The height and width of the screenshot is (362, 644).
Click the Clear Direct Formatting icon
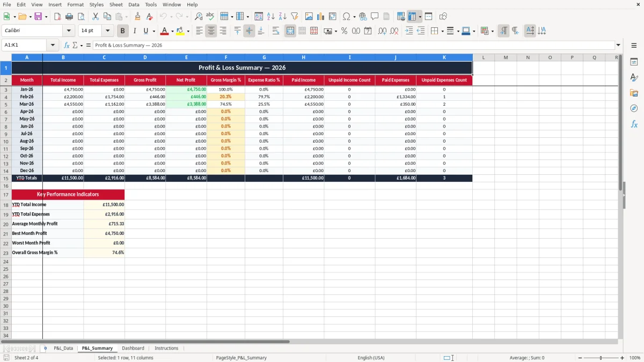(x=150, y=17)
